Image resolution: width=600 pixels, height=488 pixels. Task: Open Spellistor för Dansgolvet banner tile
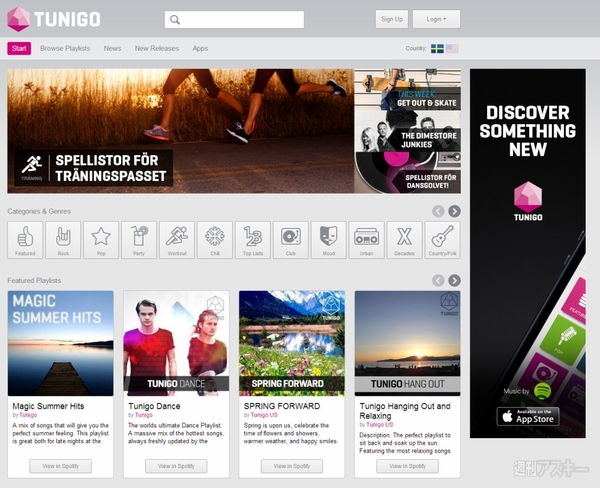pyautogui.click(x=408, y=173)
